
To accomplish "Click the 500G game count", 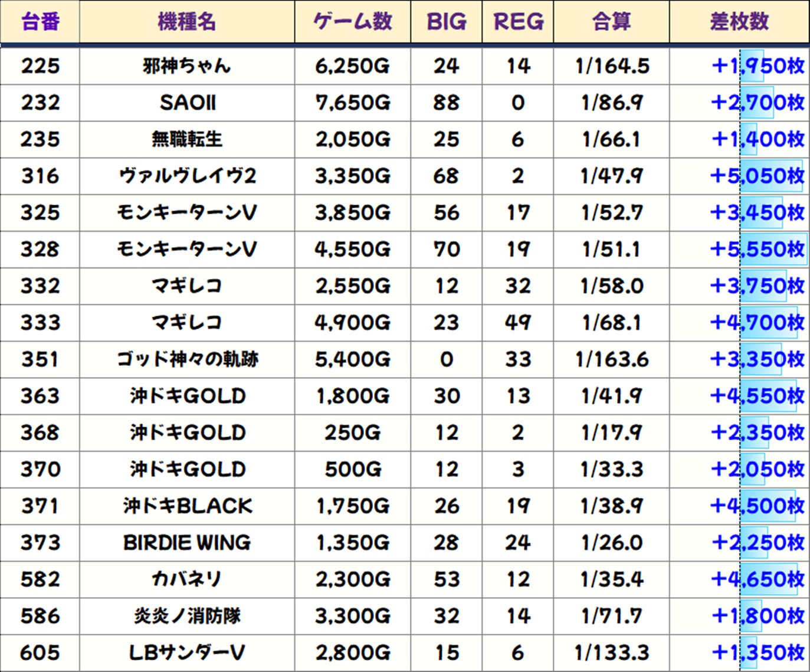I will coord(353,470).
